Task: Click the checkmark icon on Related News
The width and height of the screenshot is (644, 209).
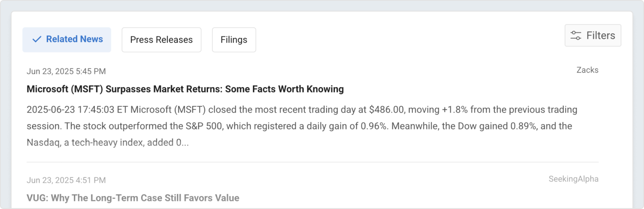Action: click(x=37, y=39)
